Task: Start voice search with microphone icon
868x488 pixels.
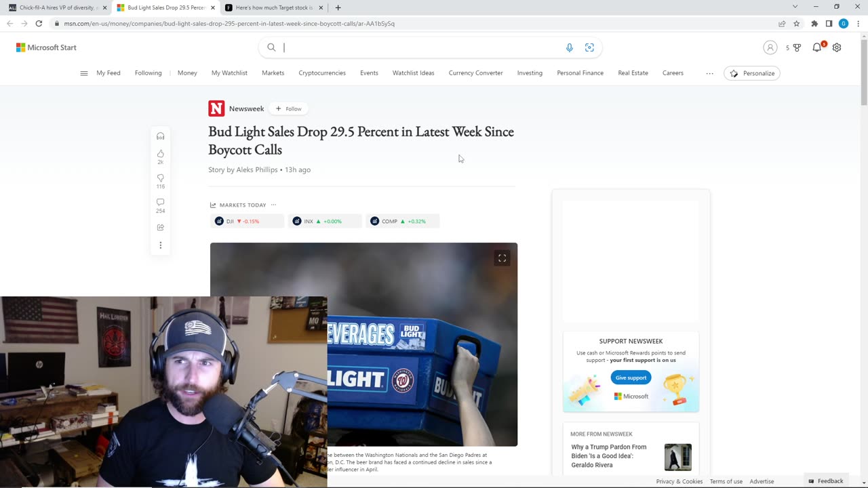Action: [x=570, y=47]
